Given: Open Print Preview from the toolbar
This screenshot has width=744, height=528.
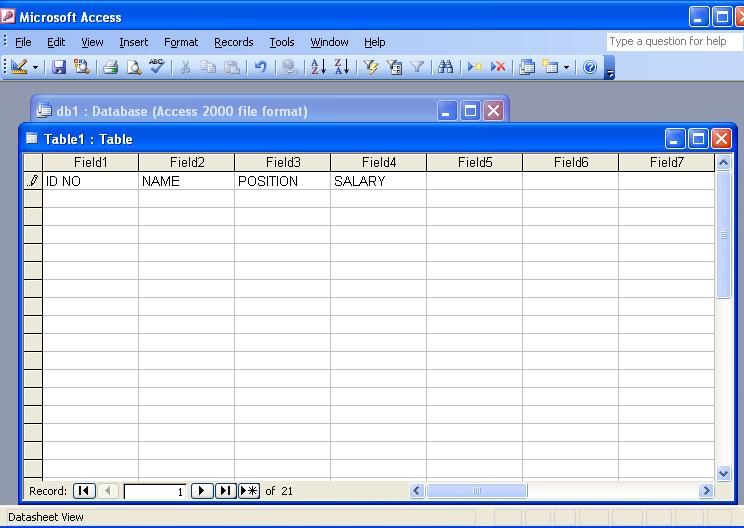Looking at the screenshot, I should coord(134,67).
